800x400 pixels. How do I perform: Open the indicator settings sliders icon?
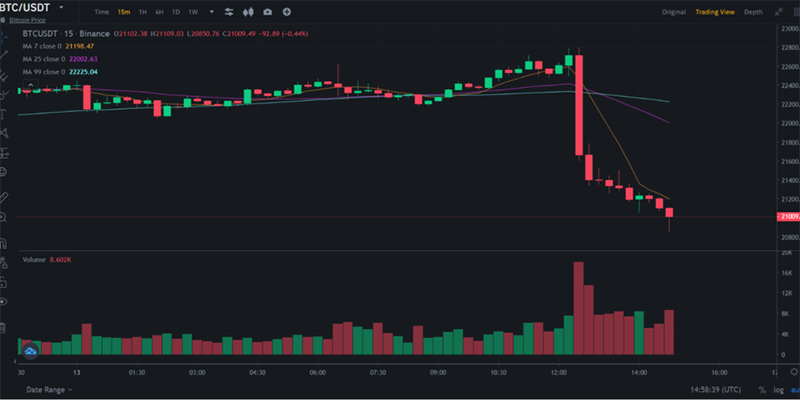coord(229,12)
